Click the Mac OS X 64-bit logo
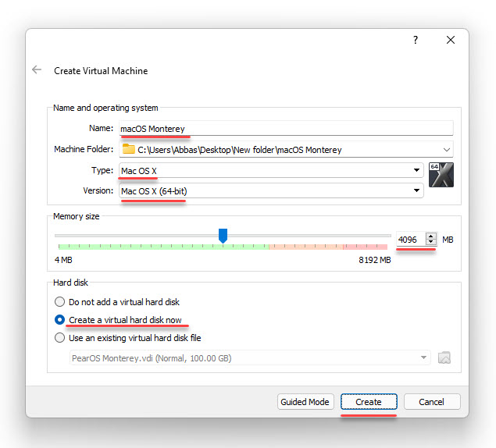 coord(441,175)
